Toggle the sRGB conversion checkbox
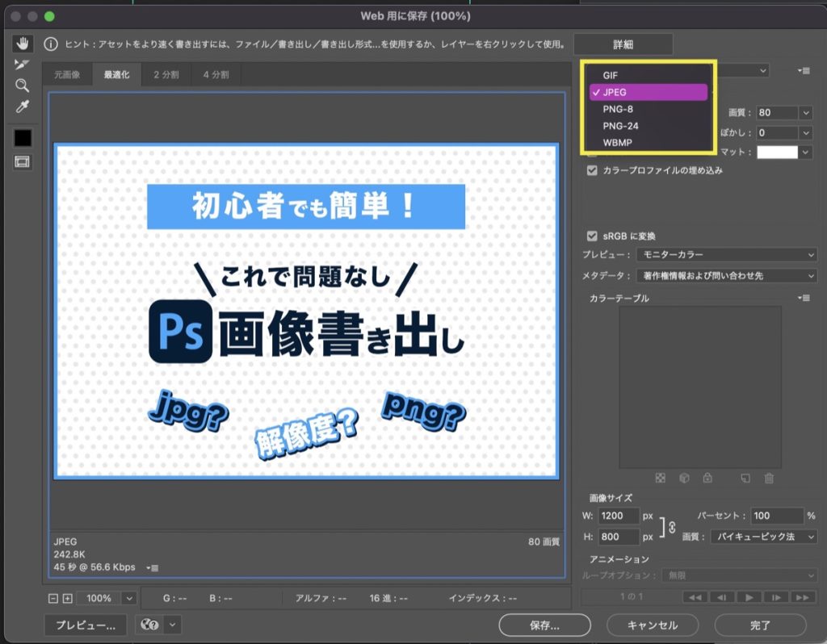Viewport: 827px width, 644px height. (x=592, y=236)
